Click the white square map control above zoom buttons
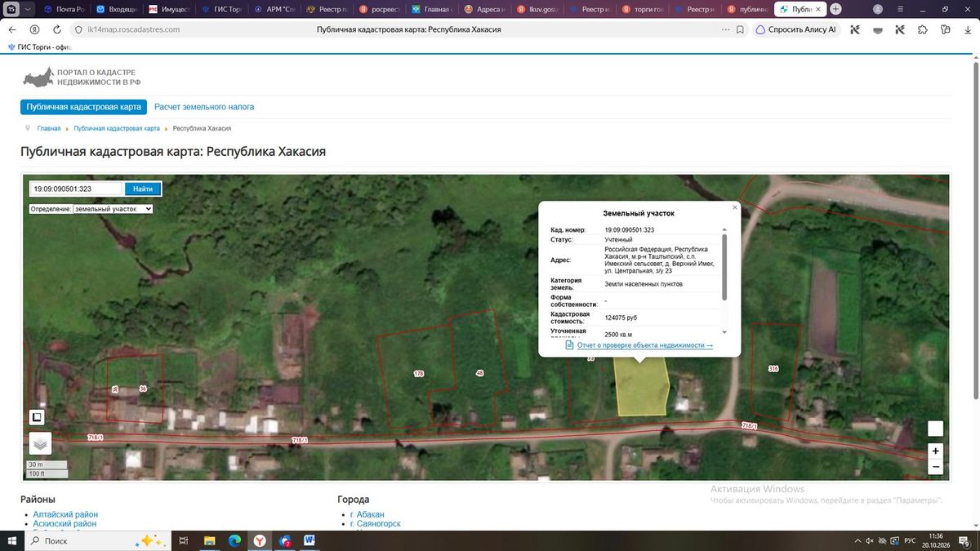Image resolution: width=980 pixels, height=551 pixels. point(936,429)
